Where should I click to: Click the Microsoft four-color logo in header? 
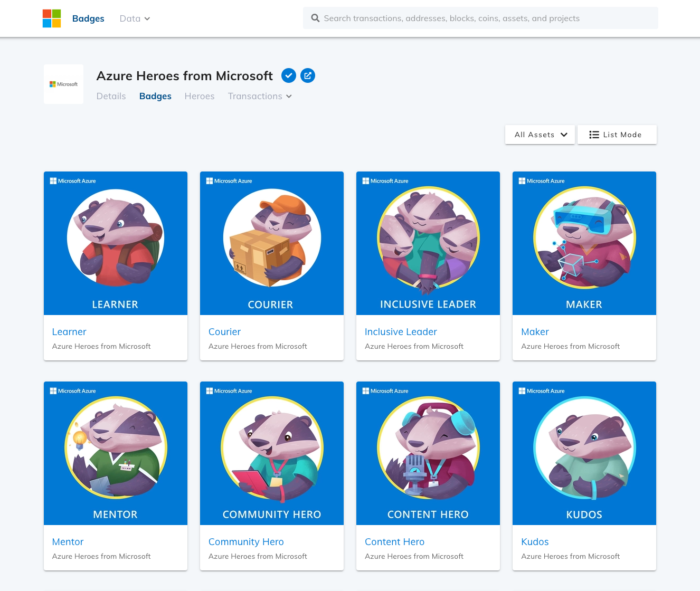[x=52, y=18]
